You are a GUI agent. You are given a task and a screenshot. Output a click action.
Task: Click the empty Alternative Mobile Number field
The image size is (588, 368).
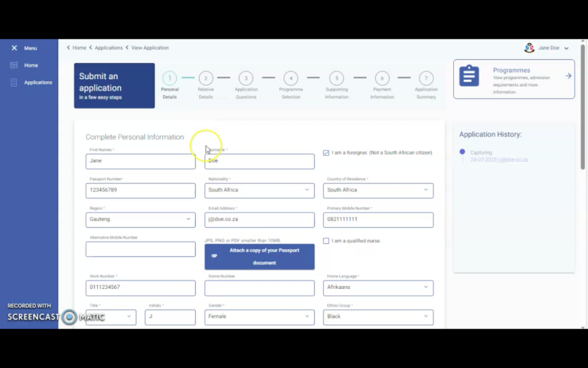pyautogui.click(x=141, y=249)
